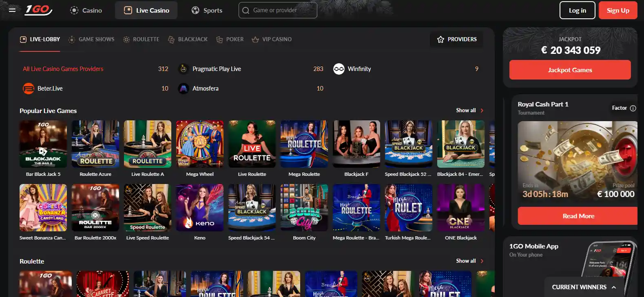Open the ONE Blackjack thumbnail
This screenshot has height=297, width=644.
coord(461,208)
